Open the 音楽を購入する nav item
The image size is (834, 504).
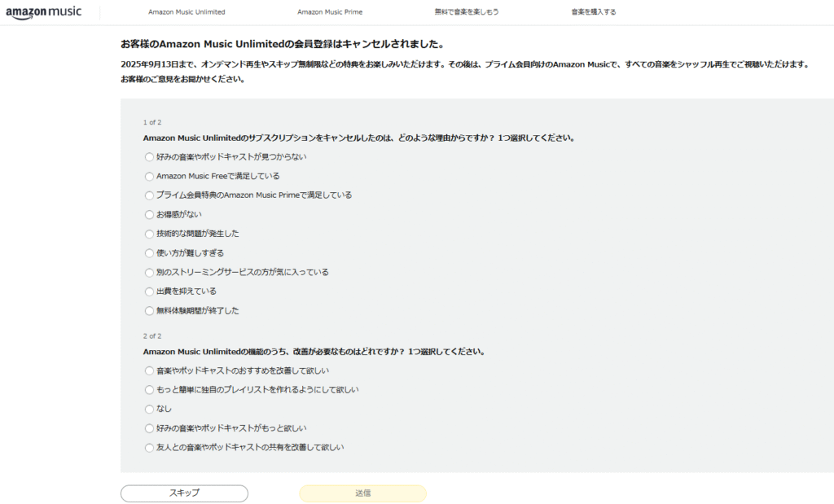[594, 11]
